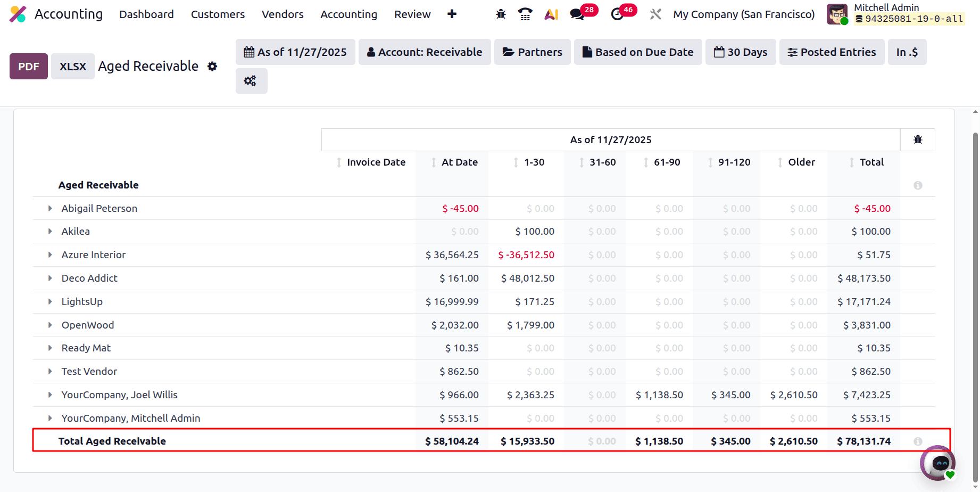Click the Test Vendor total $ 862.50
This screenshot has height=492, width=980.
(x=871, y=372)
